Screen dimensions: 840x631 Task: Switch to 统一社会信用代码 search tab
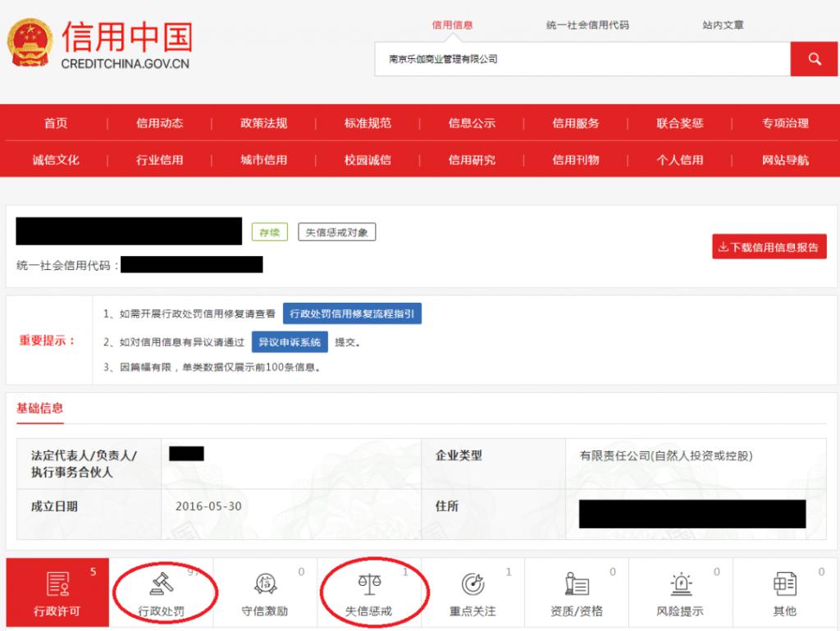[x=587, y=25]
